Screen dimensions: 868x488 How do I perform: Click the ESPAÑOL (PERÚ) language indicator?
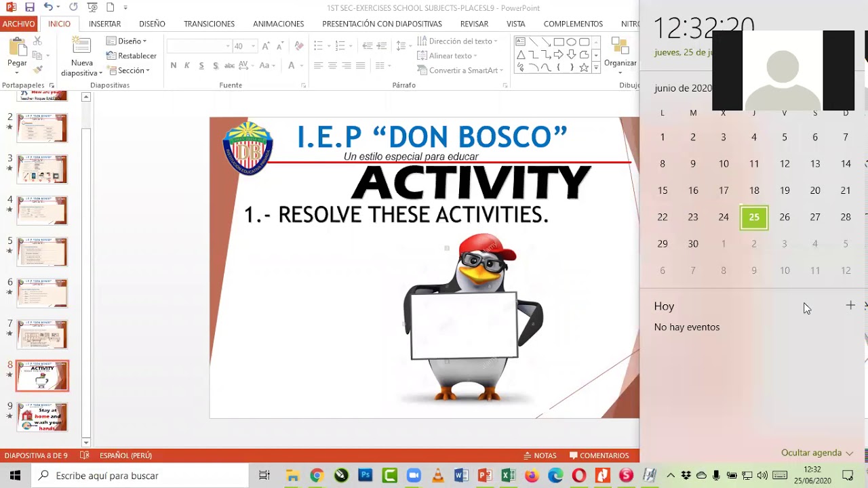(125, 455)
